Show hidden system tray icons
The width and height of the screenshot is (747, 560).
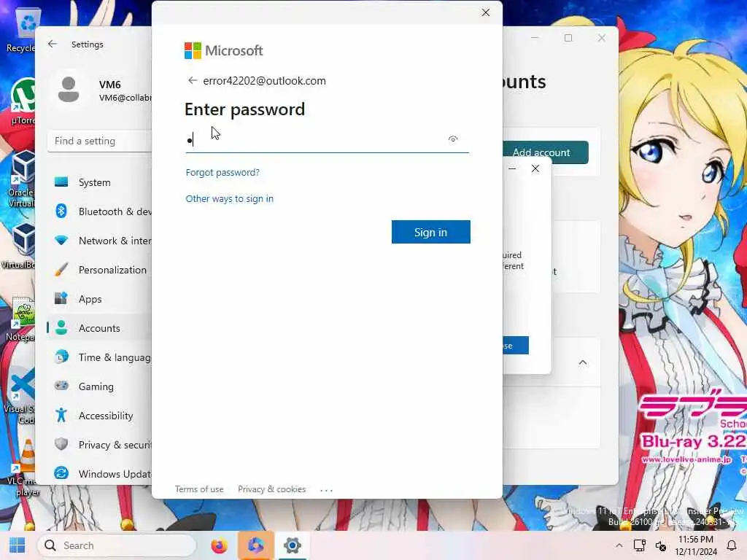click(x=619, y=545)
